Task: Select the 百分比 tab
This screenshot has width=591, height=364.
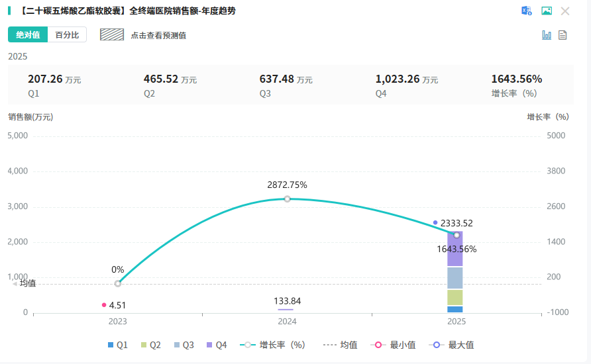Action: coord(67,35)
